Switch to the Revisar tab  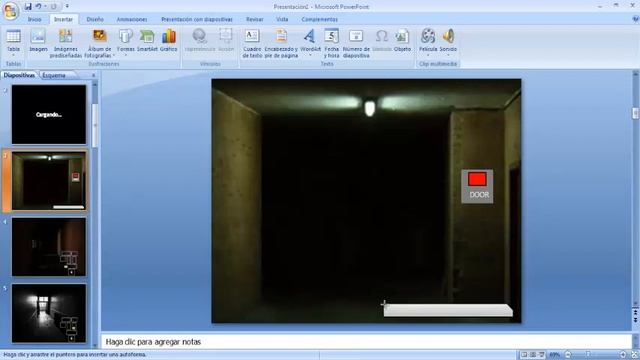pos(255,19)
